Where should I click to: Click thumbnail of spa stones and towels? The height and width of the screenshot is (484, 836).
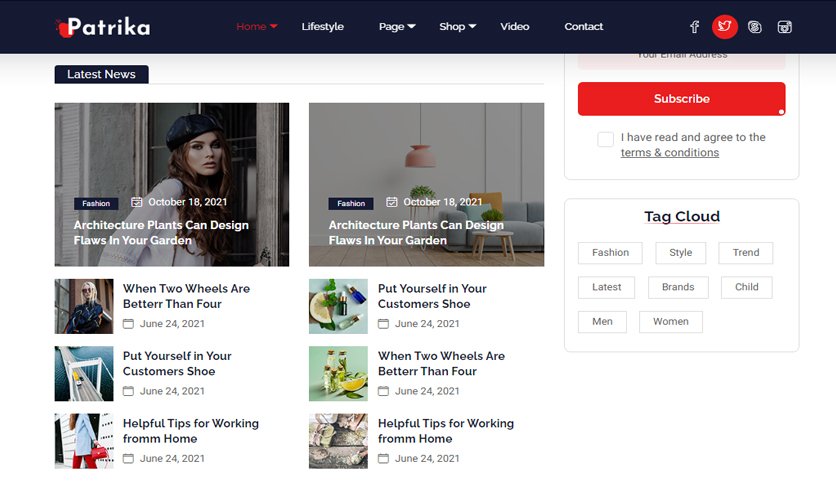pyautogui.click(x=338, y=441)
